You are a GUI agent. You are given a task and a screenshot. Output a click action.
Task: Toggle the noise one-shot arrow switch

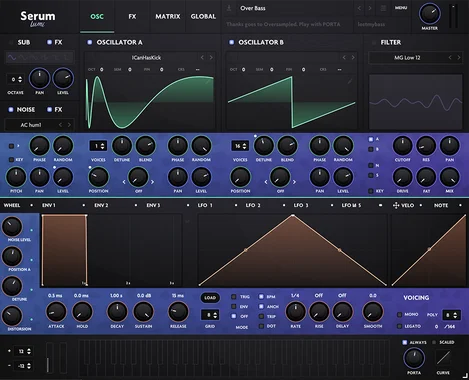(x=11, y=146)
